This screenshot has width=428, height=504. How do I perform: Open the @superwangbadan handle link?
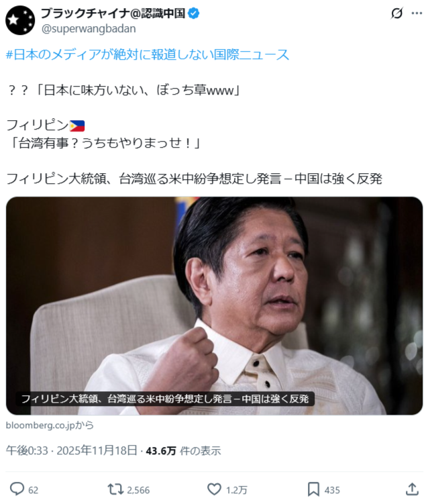pos(89,29)
